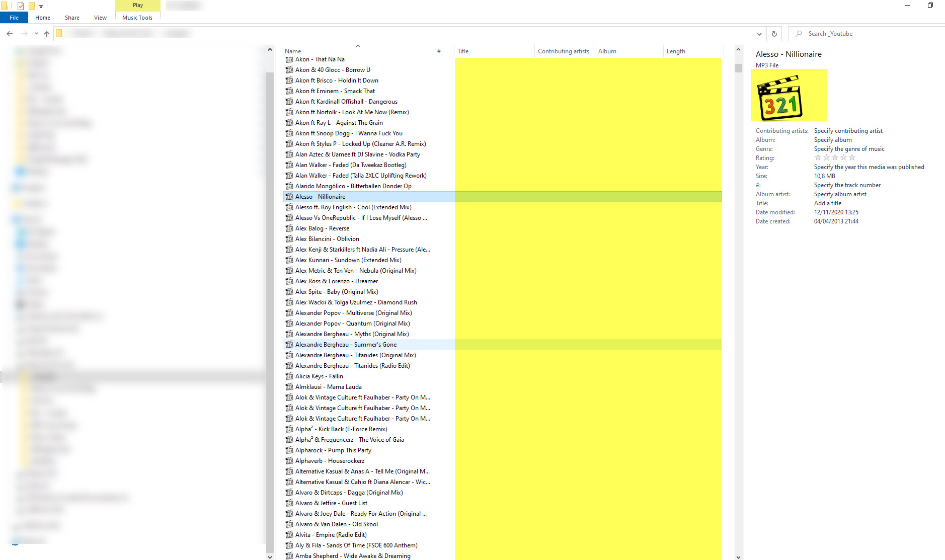
Task: Select Alexandre Bergheau - Summer's Gone
Action: [346, 345]
